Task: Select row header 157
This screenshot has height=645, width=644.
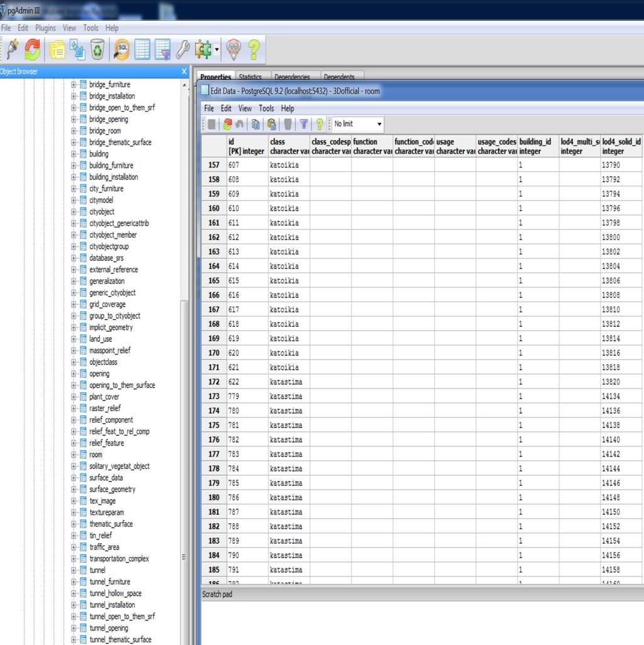Action: pos(214,165)
